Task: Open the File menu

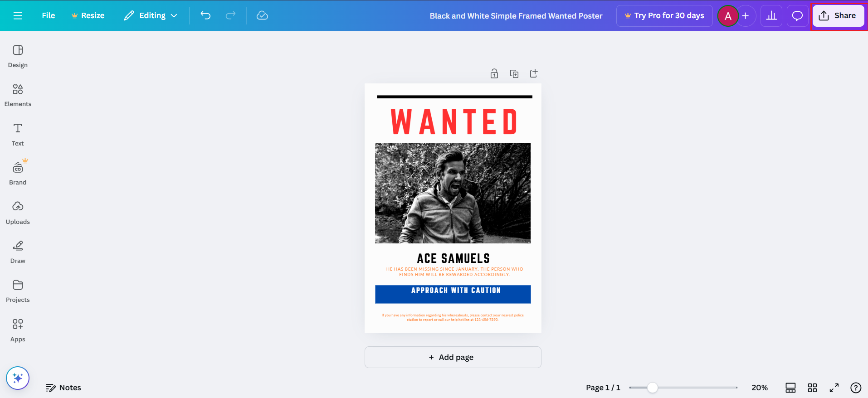Action: pos(48,16)
